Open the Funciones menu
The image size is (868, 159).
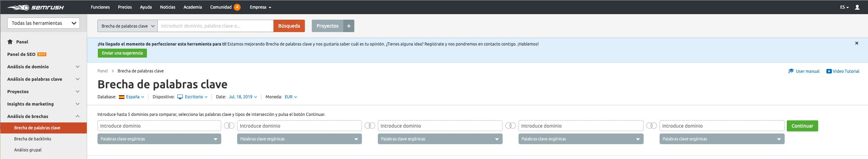pyautogui.click(x=100, y=7)
